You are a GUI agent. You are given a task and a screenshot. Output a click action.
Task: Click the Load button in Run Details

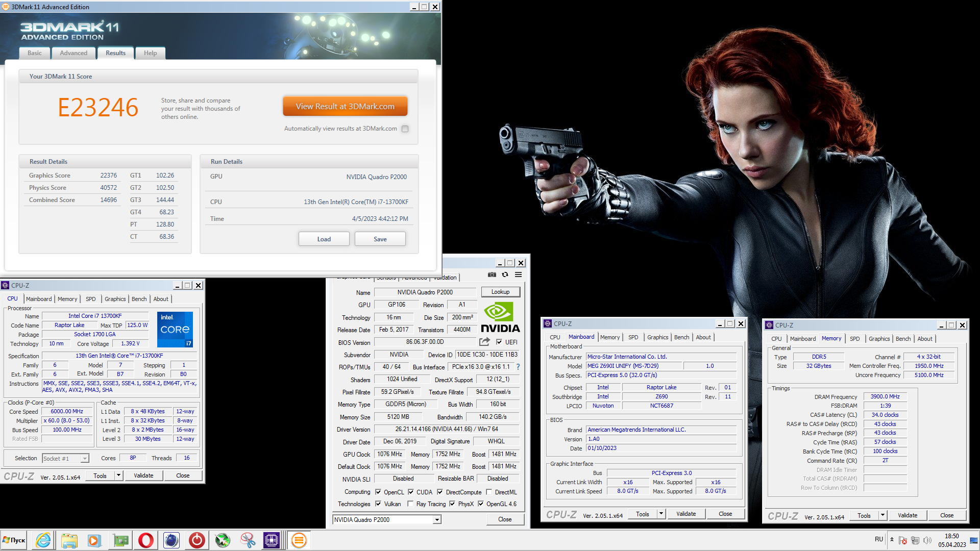pos(324,239)
